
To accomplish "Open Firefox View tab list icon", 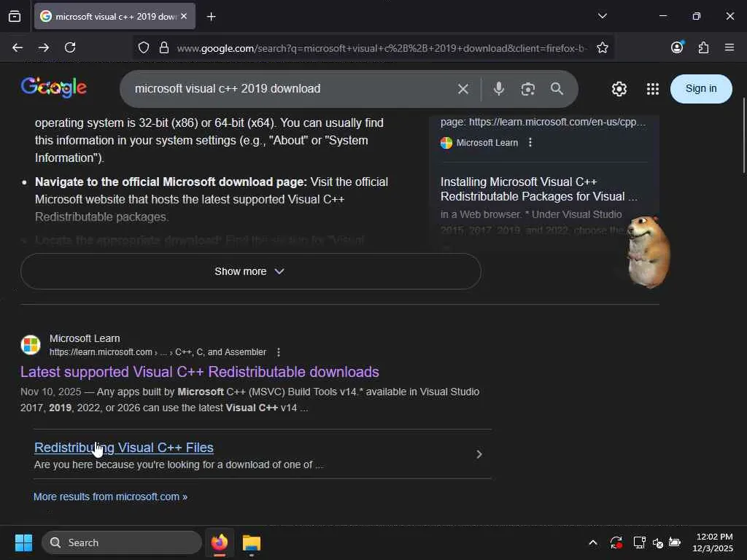I will coord(15,16).
